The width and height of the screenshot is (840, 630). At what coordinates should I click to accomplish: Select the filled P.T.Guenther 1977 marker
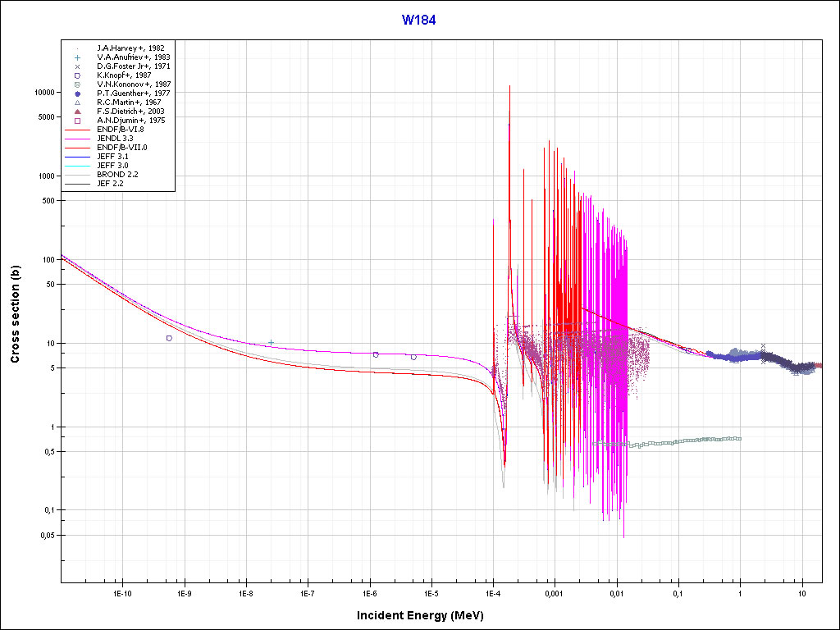tap(77, 94)
